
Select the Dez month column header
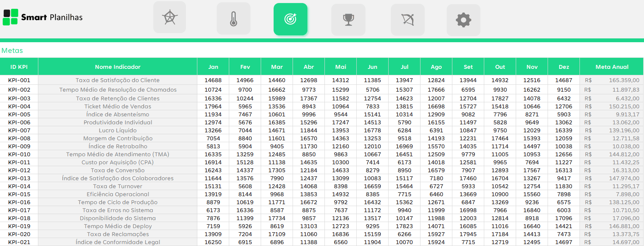(x=564, y=67)
